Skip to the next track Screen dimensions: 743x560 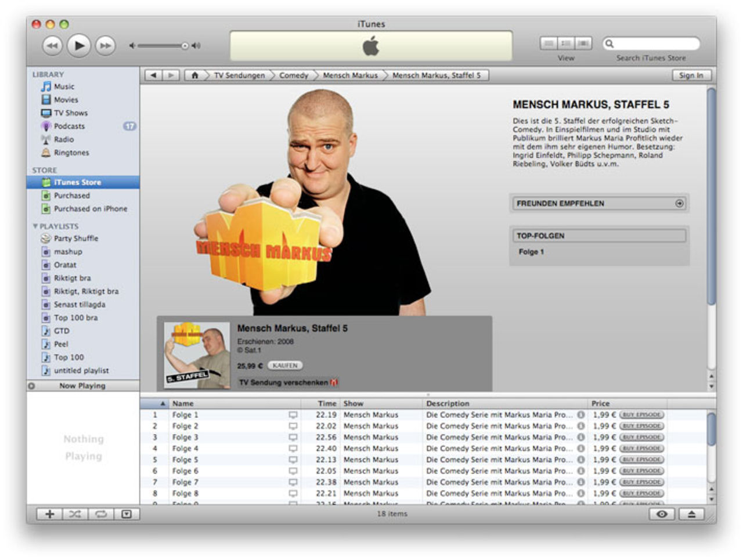(105, 45)
